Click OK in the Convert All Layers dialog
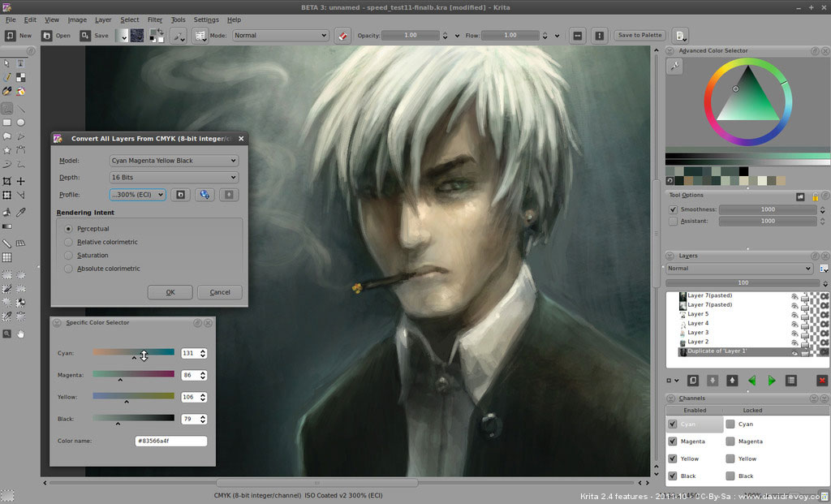This screenshot has width=831, height=504. (x=170, y=292)
